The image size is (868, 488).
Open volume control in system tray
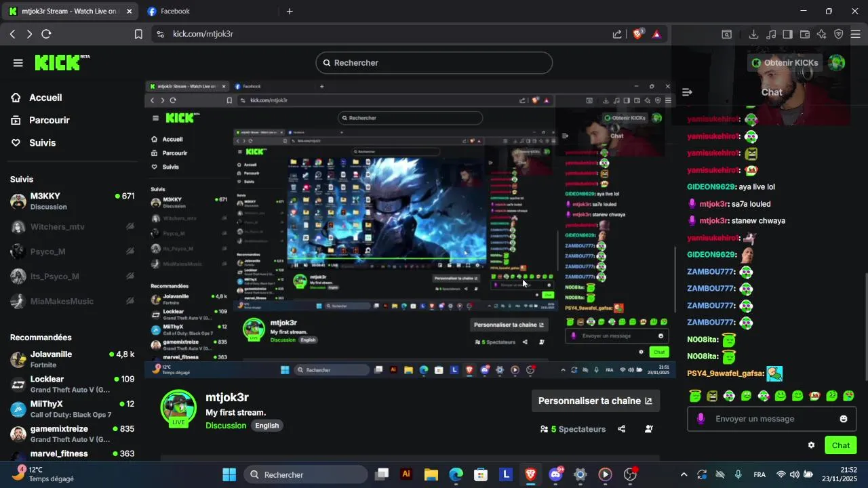(x=794, y=474)
